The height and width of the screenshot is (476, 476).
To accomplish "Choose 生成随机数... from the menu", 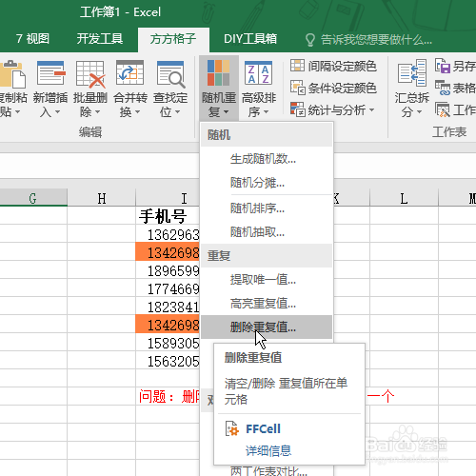I will pos(267,159).
